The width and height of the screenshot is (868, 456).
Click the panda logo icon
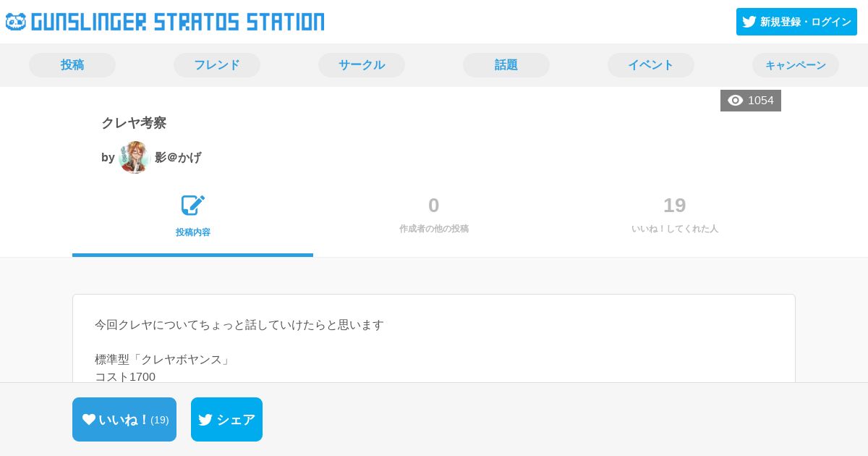16,22
